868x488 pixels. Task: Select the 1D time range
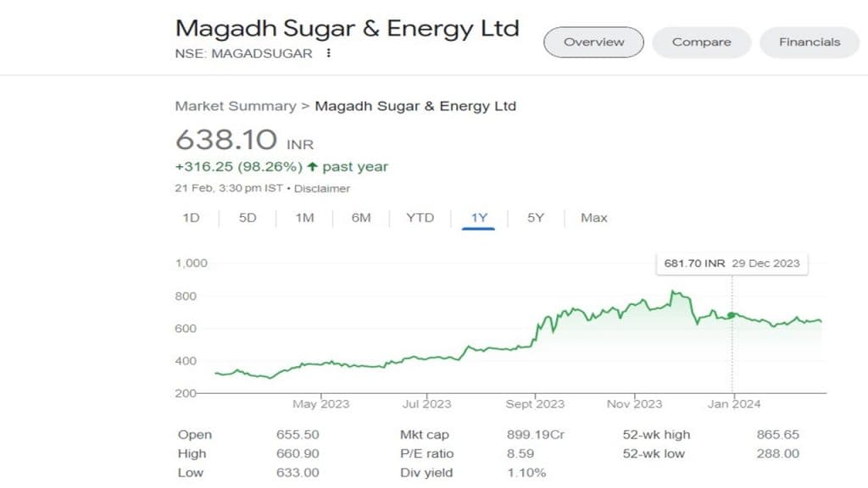pyautogui.click(x=191, y=218)
